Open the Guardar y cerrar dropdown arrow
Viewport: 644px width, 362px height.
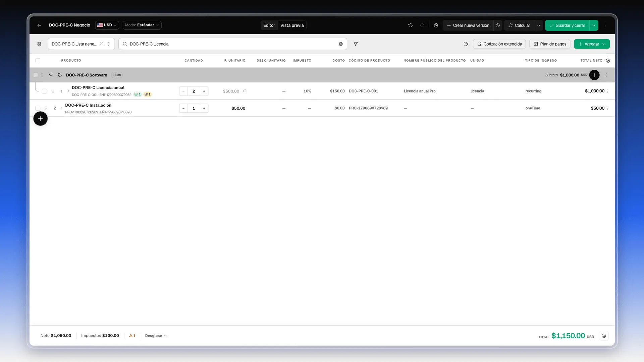pos(594,25)
